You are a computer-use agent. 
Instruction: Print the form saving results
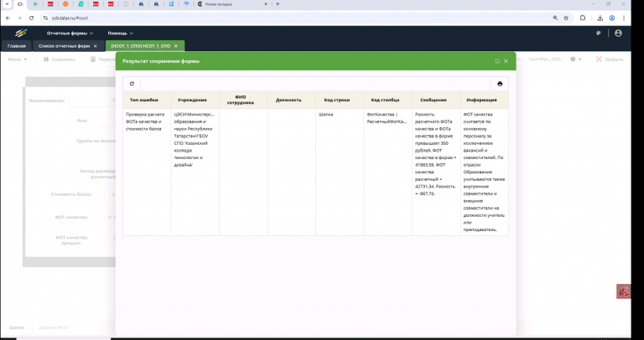click(500, 84)
